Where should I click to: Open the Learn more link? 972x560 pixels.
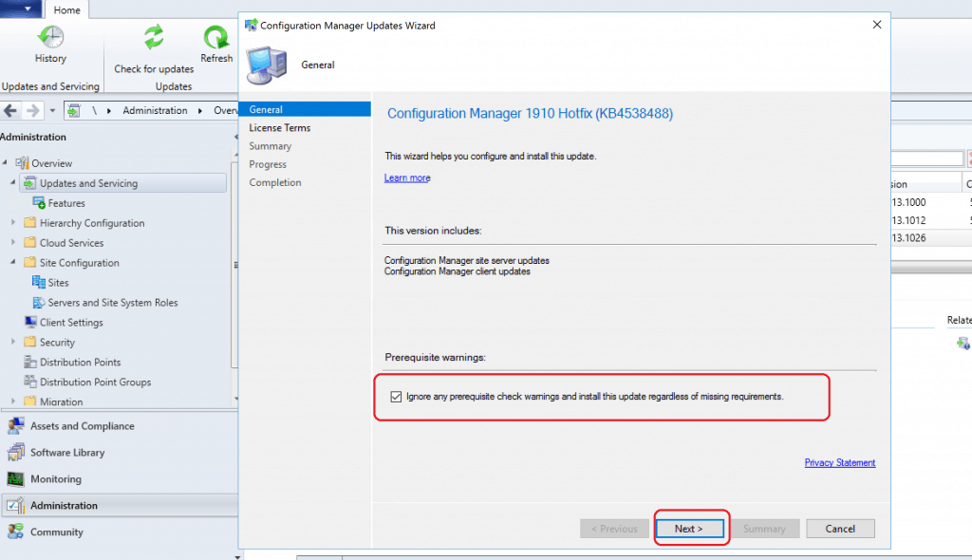tap(407, 178)
